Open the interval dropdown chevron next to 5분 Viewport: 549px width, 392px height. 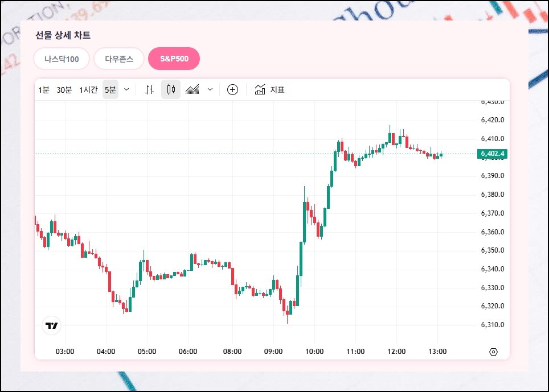point(127,89)
